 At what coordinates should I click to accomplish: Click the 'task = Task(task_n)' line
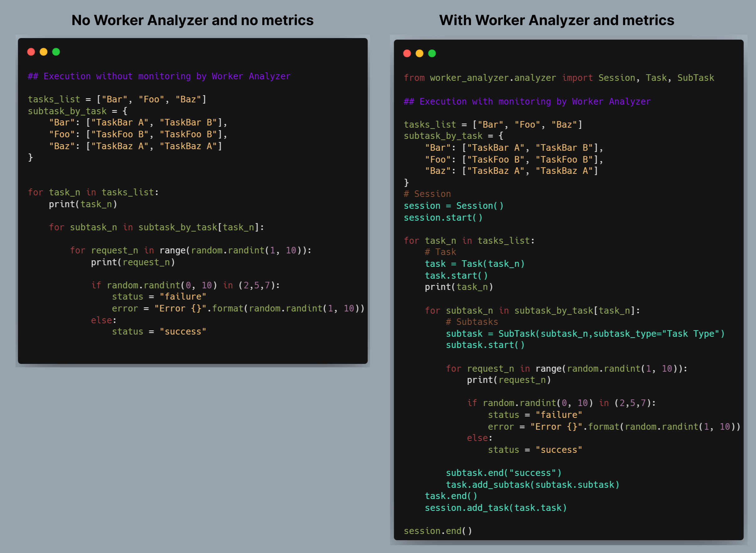474,264
